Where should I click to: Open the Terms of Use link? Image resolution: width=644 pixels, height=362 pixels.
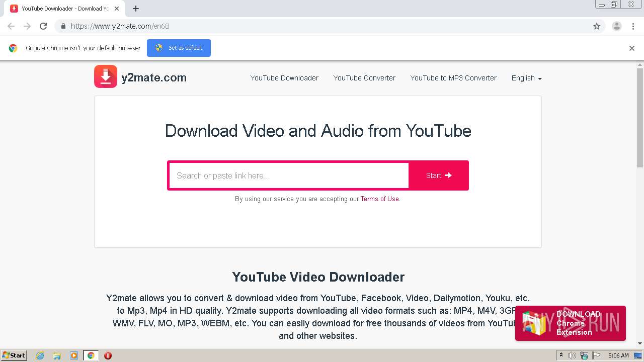tap(380, 199)
